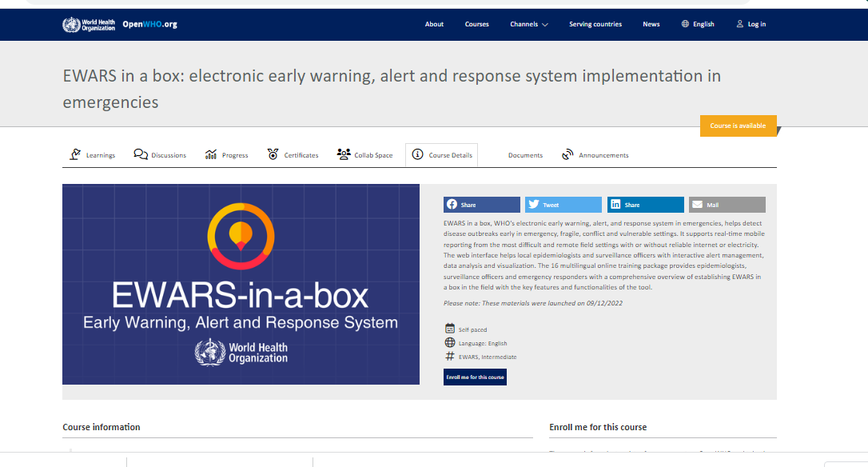Select the Course Details tab
The width and height of the screenshot is (868, 467).
pyautogui.click(x=442, y=155)
